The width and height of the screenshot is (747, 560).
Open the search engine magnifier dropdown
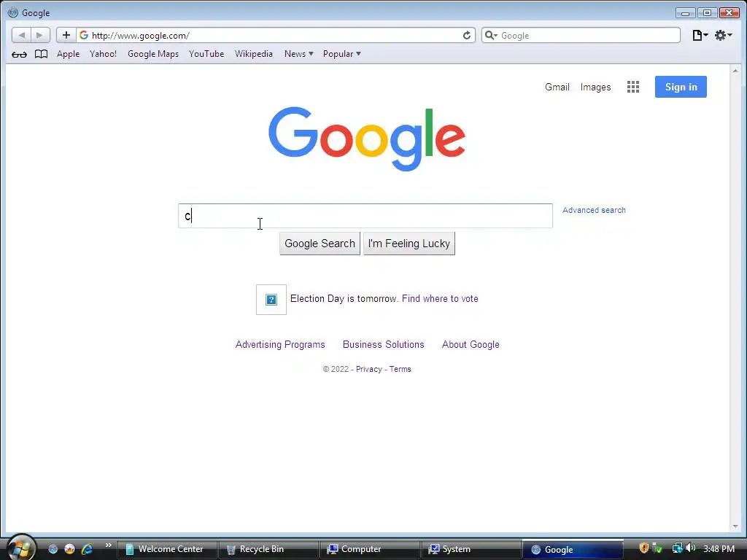pos(491,35)
